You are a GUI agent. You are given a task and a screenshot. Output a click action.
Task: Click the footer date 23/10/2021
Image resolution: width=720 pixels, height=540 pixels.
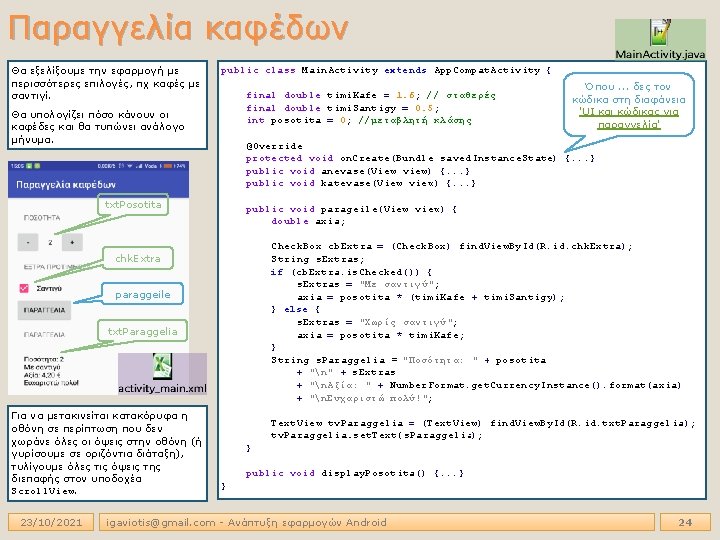tap(51, 522)
